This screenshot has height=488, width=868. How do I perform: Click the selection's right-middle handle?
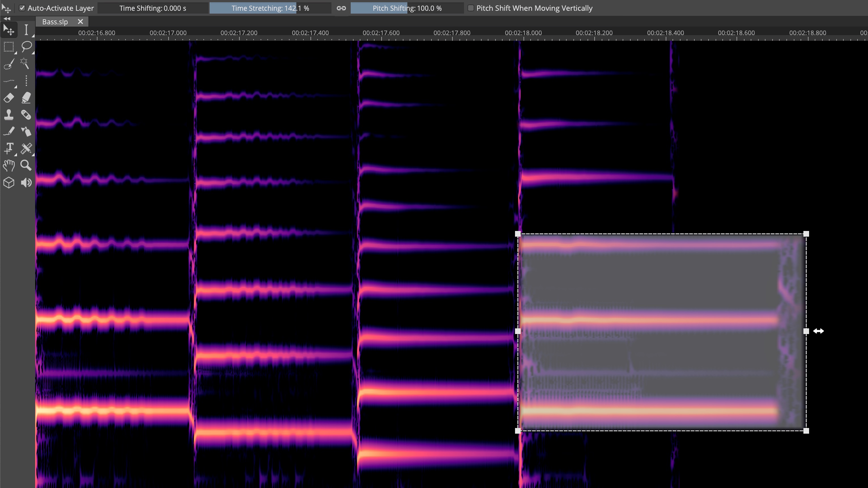pos(806,331)
